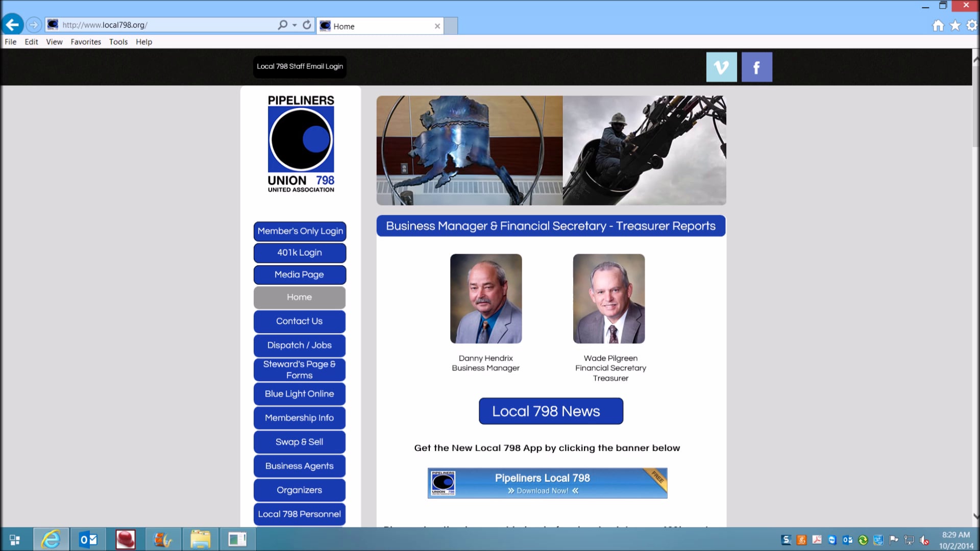
Task: Launch Outlook from the taskbar
Action: [x=88, y=539]
